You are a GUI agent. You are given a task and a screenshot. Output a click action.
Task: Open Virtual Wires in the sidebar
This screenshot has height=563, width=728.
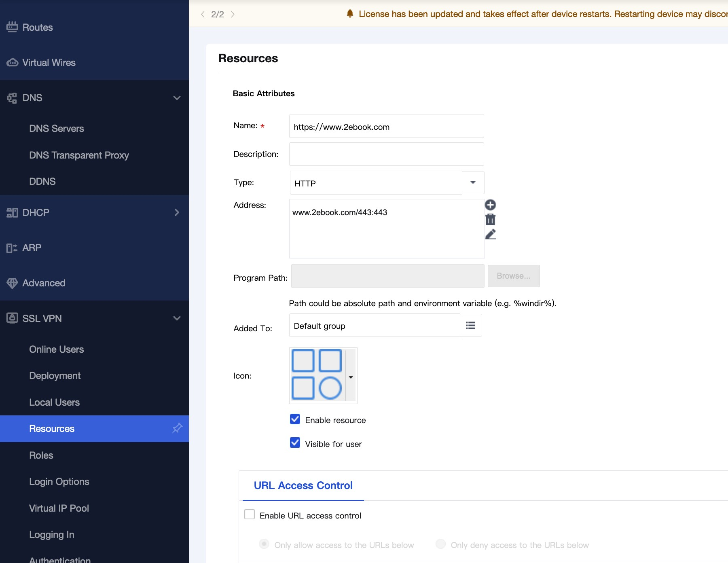(49, 63)
